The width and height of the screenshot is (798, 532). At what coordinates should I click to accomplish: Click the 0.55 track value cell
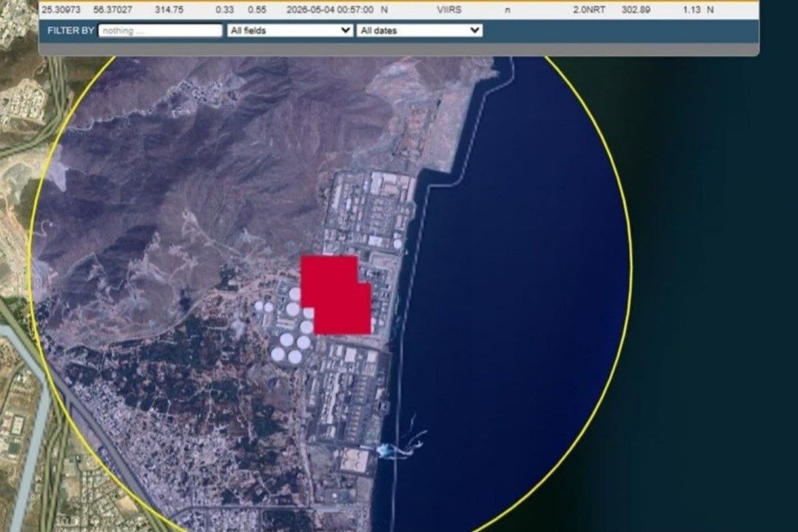pyautogui.click(x=257, y=10)
